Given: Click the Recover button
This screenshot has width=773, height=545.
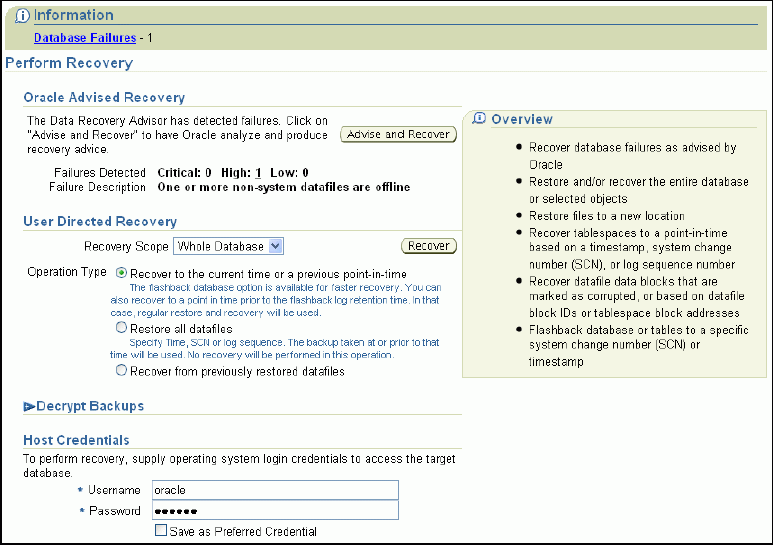Looking at the screenshot, I should [x=428, y=246].
